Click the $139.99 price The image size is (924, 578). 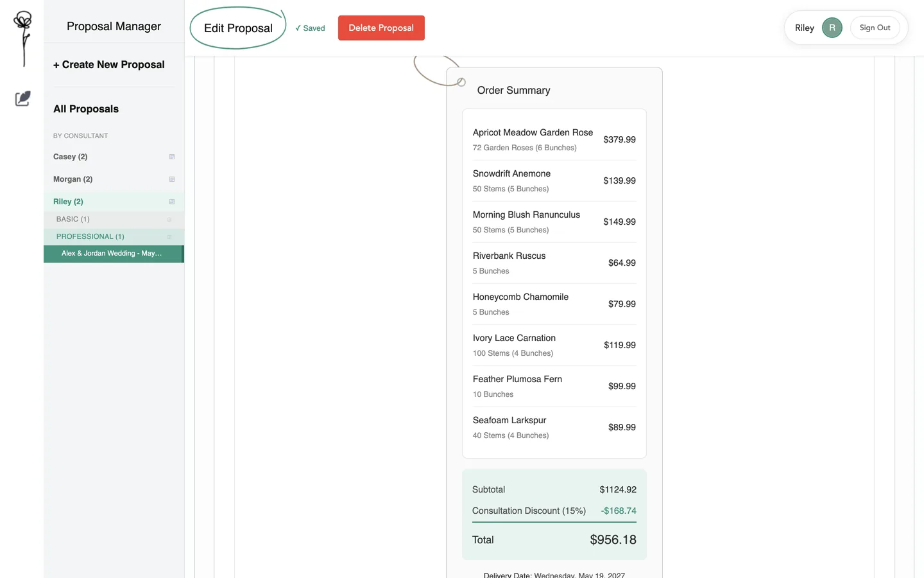619,180
